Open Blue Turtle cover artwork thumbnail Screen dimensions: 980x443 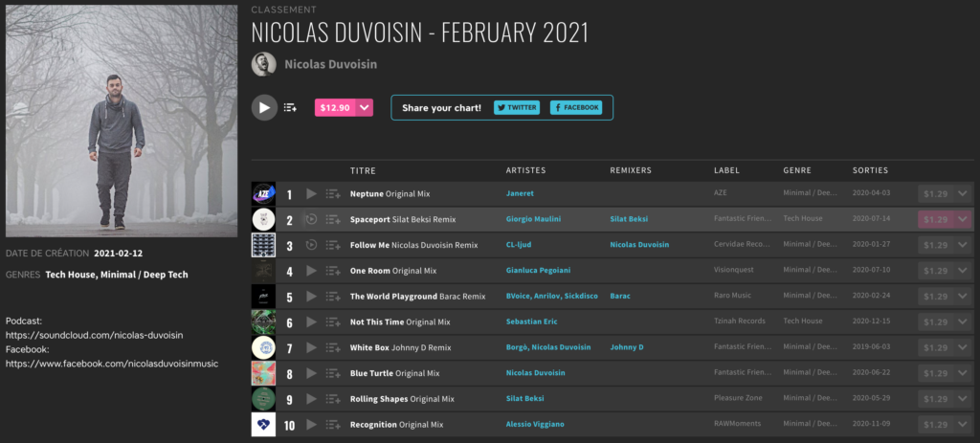tap(263, 373)
